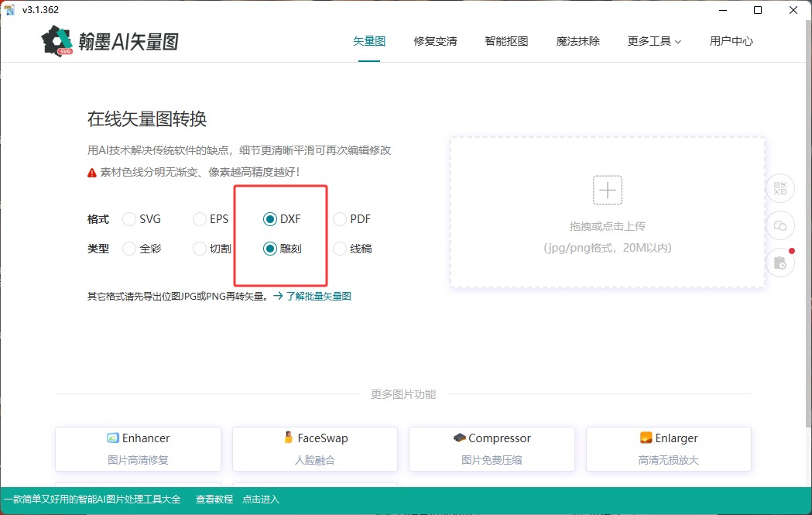Click the WeChat contact icon
Image resolution: width=812 pixels, height=515 pixels.
coord(780,225)
